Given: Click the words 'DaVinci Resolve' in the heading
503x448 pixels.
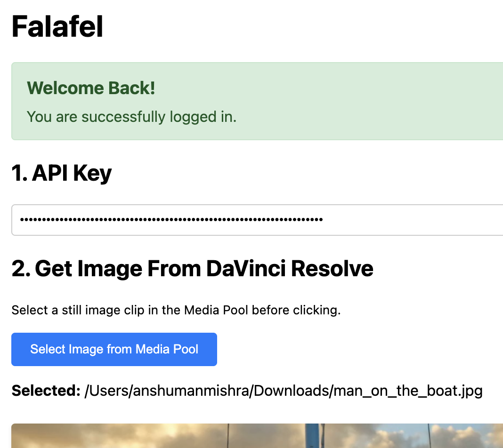Looking at the screenshot, I should tap(290, 269).
